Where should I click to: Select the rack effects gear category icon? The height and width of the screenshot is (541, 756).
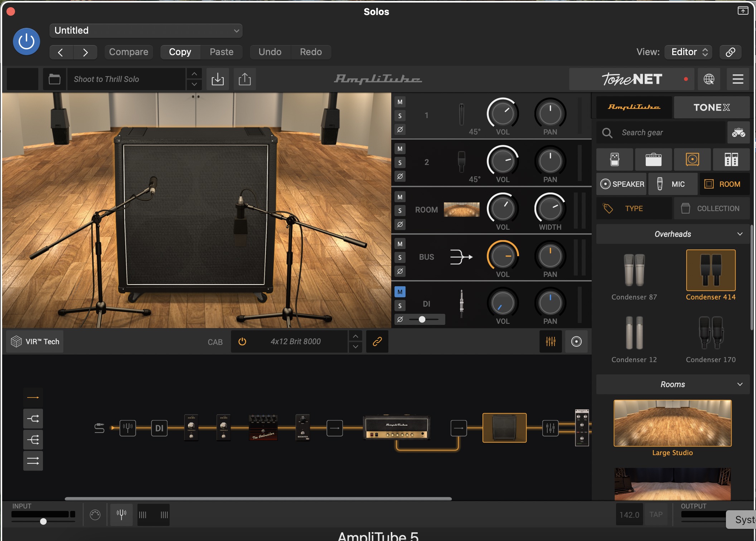[x=731, y=160]
